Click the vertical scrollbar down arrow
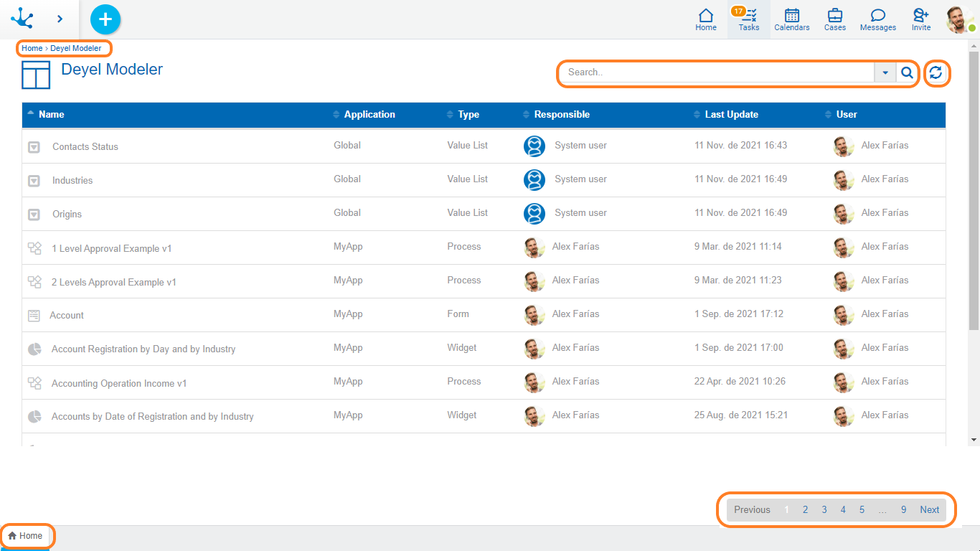The height and width of the screenshot is (551, 980). (974, 440)
